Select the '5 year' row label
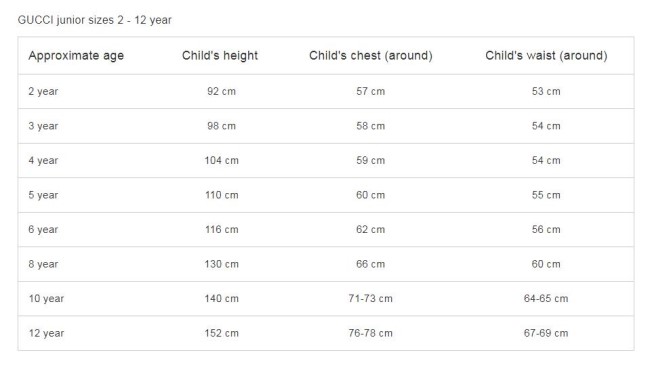650x365 pixels. [43, 195]
